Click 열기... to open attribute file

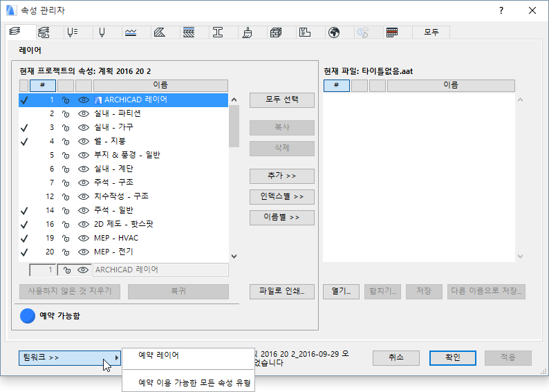click(x=341, y=292)
